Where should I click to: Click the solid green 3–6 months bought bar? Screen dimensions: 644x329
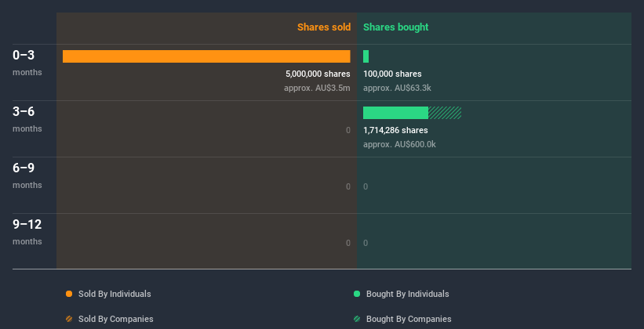tap(395, 113)
